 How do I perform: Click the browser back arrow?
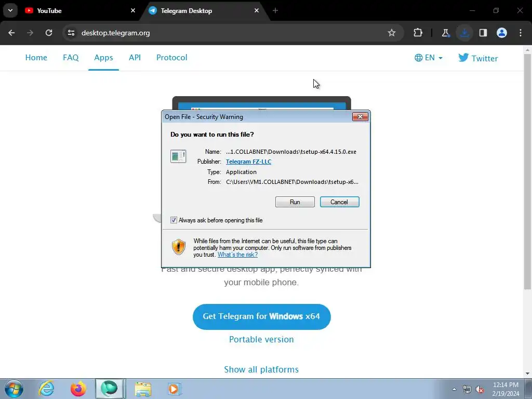[x=11, y=33]
